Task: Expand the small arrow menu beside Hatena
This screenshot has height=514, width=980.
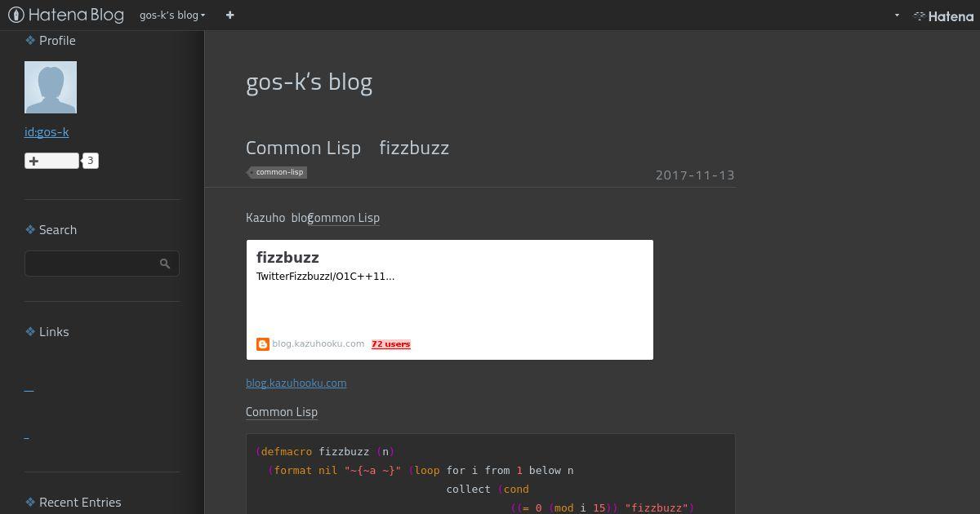Action: 897,15
